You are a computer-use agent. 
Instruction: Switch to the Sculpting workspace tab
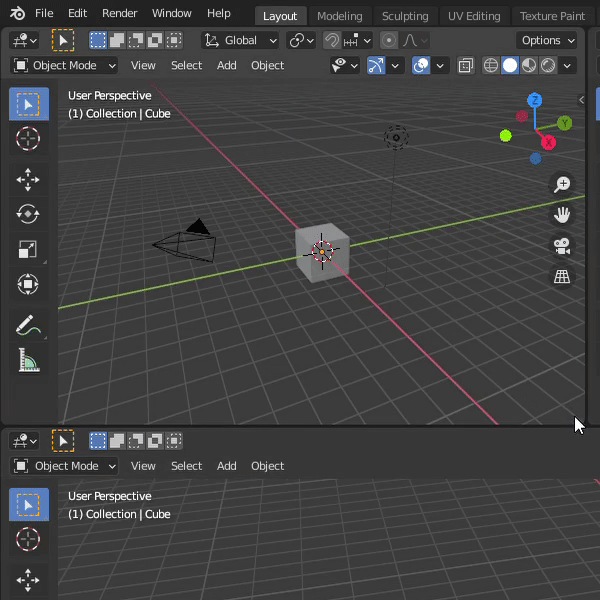[x=405, y=16]
